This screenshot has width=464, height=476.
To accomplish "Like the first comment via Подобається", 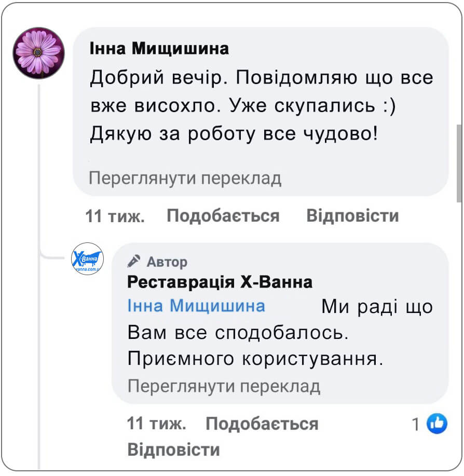I will pyautogui.click(x=222, y=215).
